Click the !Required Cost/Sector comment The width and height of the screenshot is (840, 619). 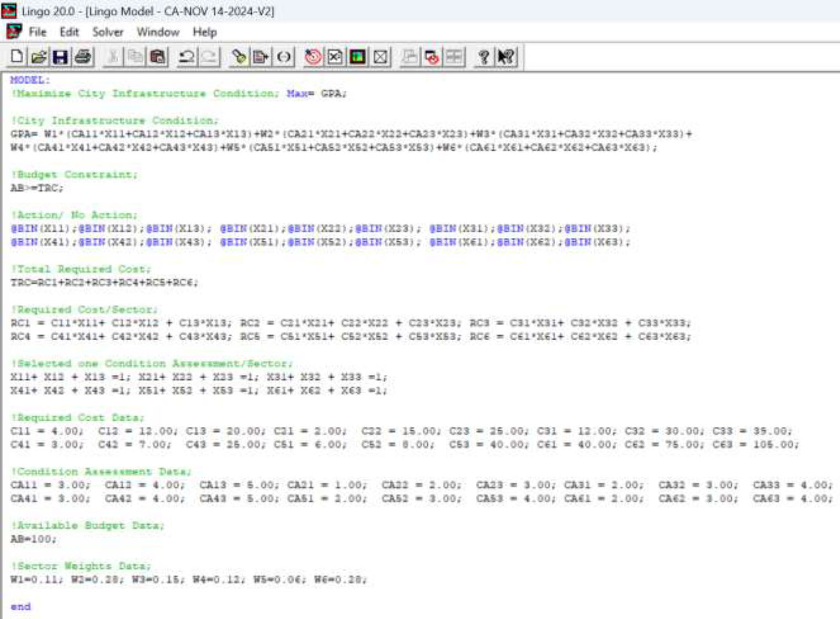84,310
